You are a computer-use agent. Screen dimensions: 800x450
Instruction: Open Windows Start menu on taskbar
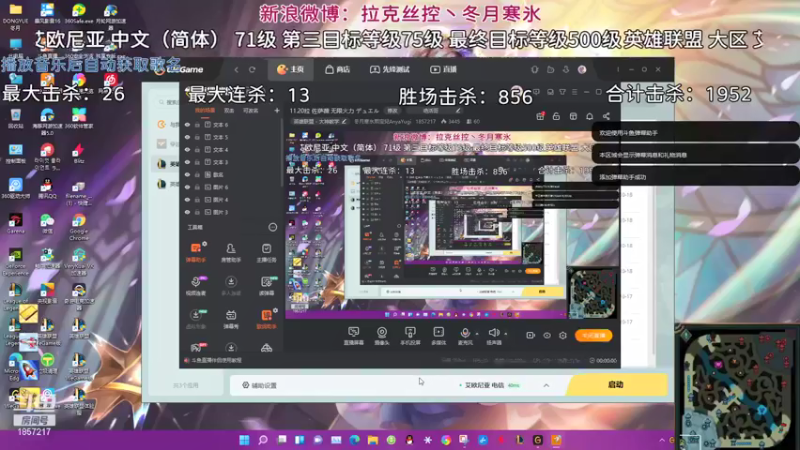click(x=244, y=440)
